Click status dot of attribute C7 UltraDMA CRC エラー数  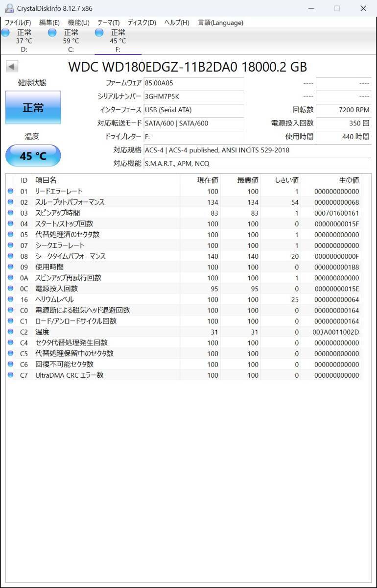[10, 375]
